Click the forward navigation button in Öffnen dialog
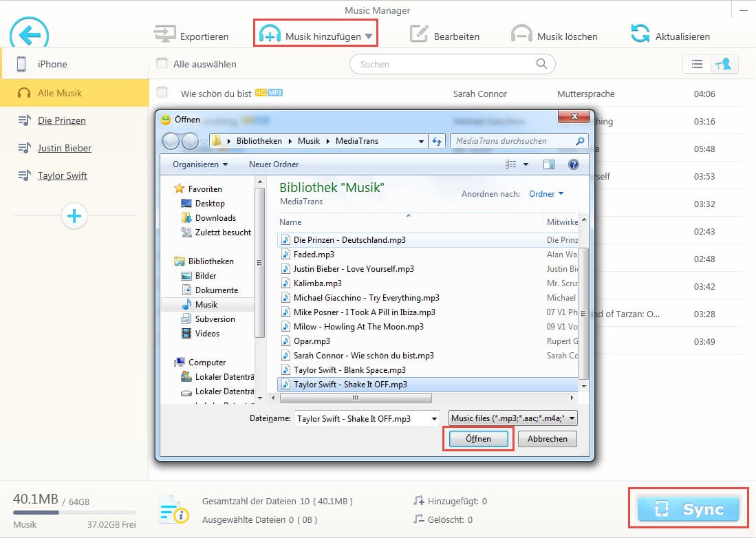 click(x=190, y=141)
